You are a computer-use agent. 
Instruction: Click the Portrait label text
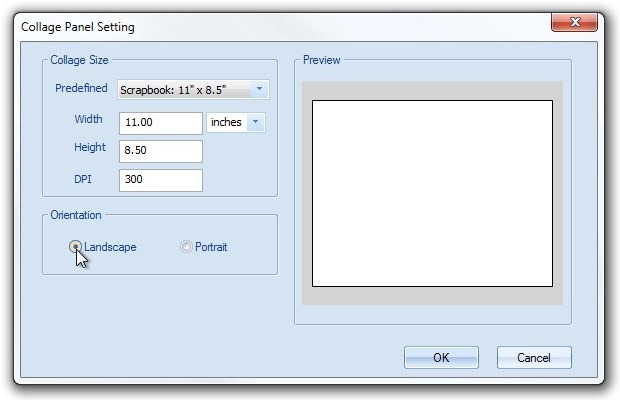coord(211,247)
